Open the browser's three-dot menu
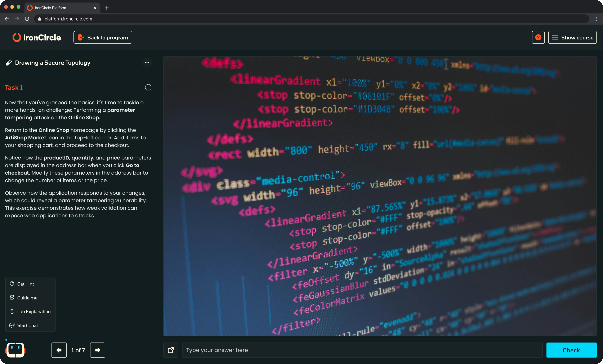The width and height of the screenshot is (603, 364). click(x=596, y=19)
